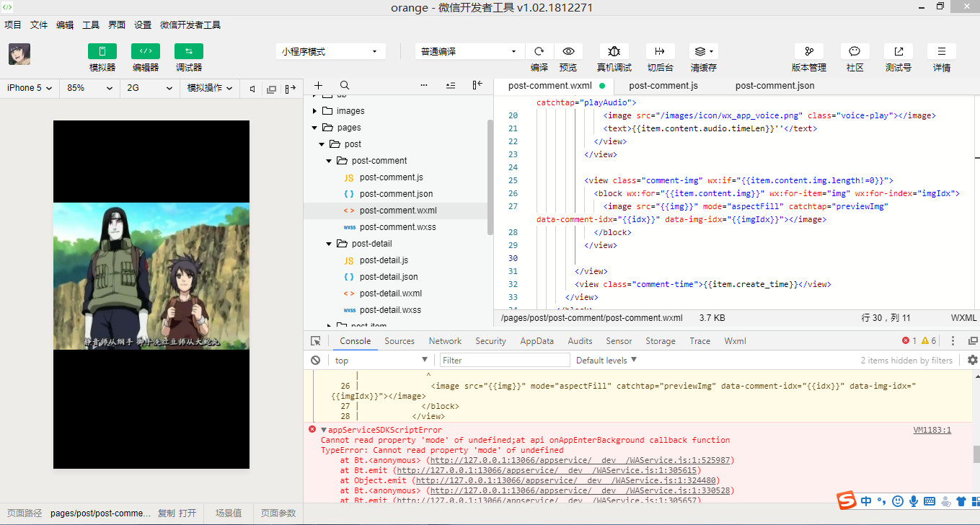The height and width of the screenshot is (525, 980).
Task: Send app to background (切后台)
Action: pos(659,51)
